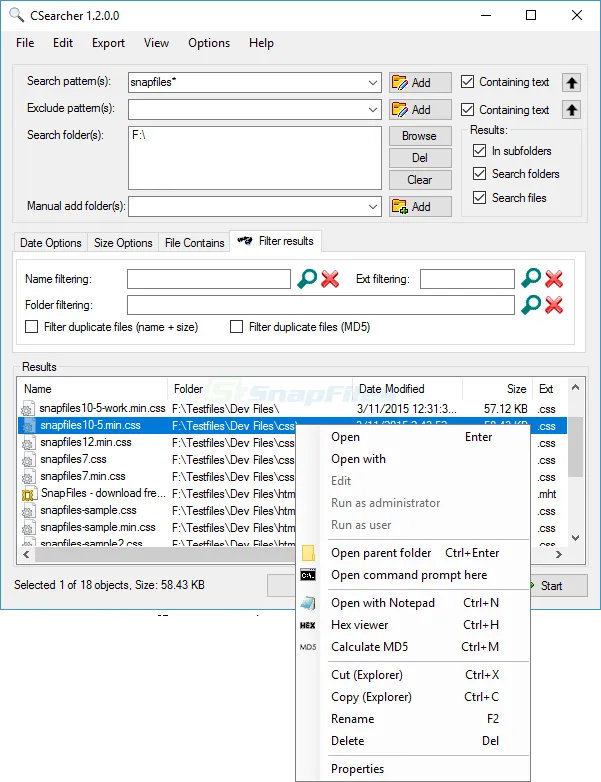Click the Start button

point(559,586)
